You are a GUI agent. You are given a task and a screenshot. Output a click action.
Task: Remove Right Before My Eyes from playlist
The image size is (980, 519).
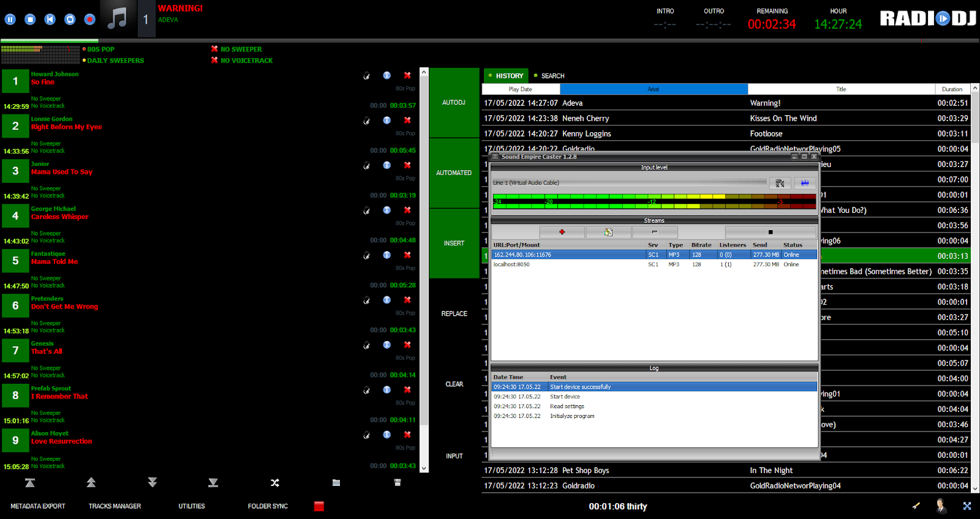(x=407, y=120)
